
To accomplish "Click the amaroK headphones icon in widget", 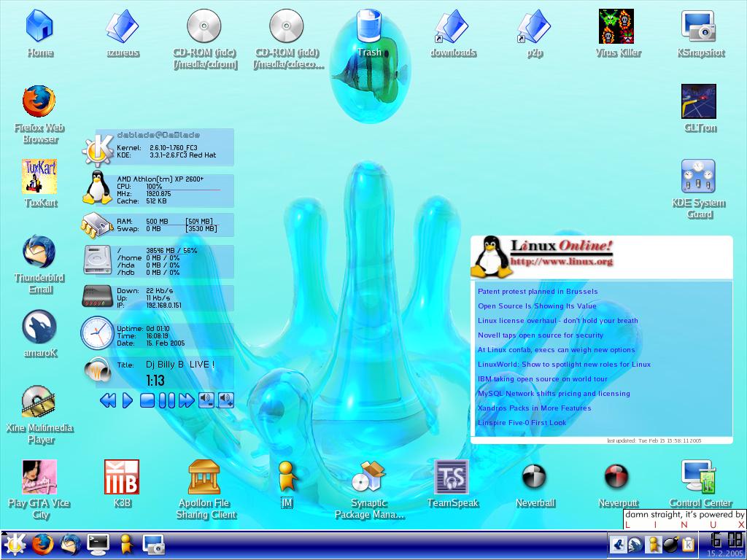I will click(98, 369).
